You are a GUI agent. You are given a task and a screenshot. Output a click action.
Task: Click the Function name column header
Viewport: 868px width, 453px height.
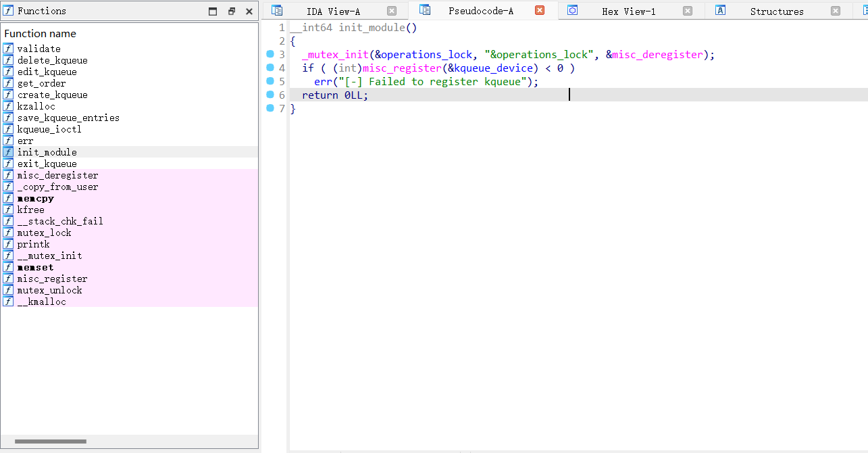(42, 33)
